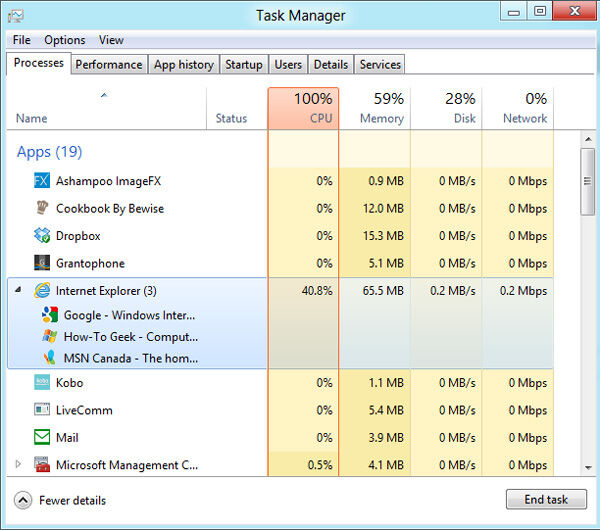
Task: Select the Dropbox process name
Action: (x=78, y=236)
